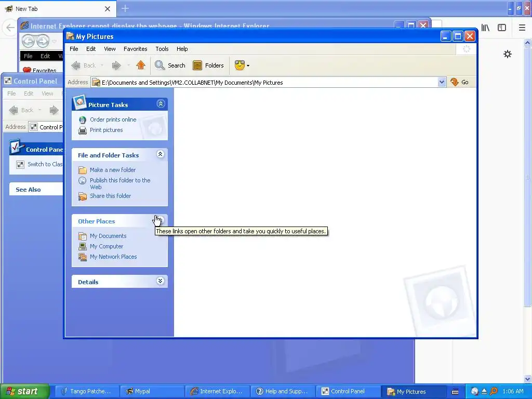Open the Edit menu in My Pictures
Viewport: 532px width, 399px height.
(91, 49)
